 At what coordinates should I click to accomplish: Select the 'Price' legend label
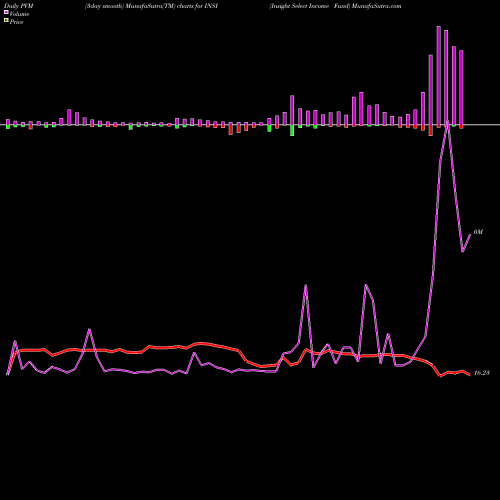pos(16,22)
